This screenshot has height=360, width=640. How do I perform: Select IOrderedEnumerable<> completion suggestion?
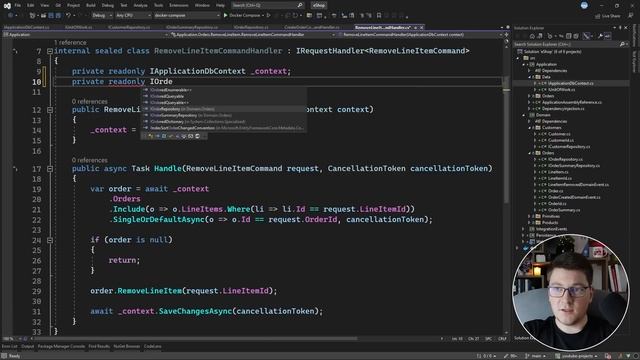point(223,90)
